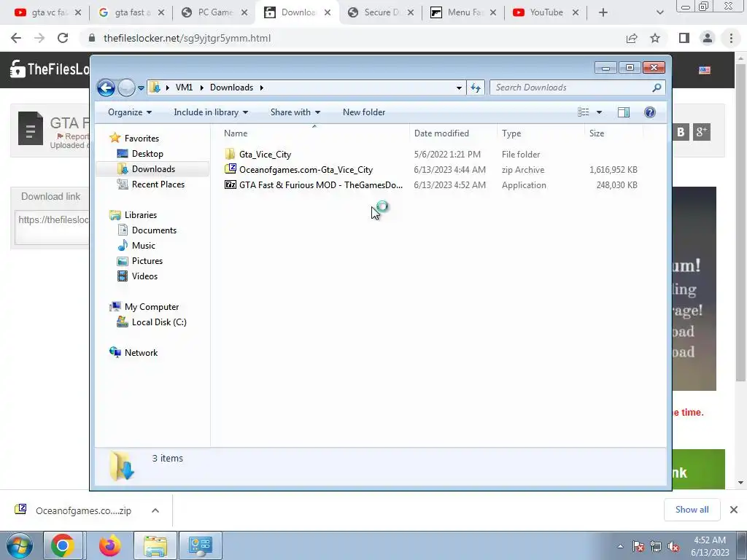Open a new Chrome tab with plus button
The width and height of the screenshot is (747, 560).
603,13
